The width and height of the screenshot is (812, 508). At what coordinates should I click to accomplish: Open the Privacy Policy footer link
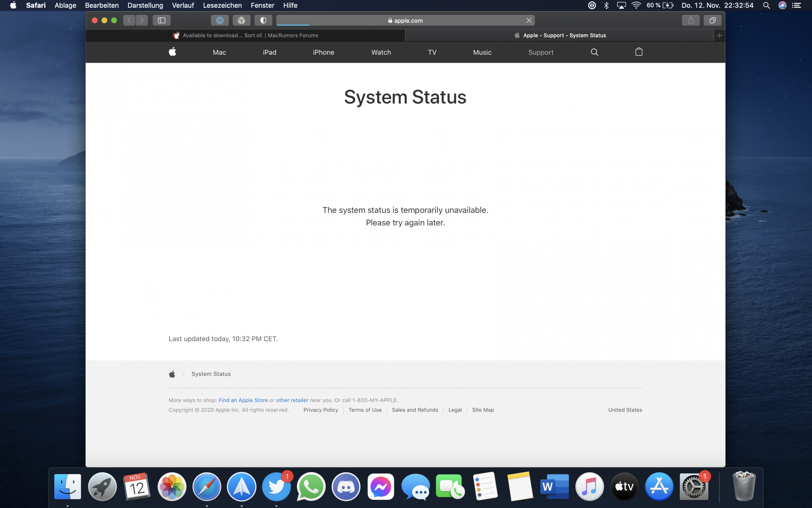(321, 410)
